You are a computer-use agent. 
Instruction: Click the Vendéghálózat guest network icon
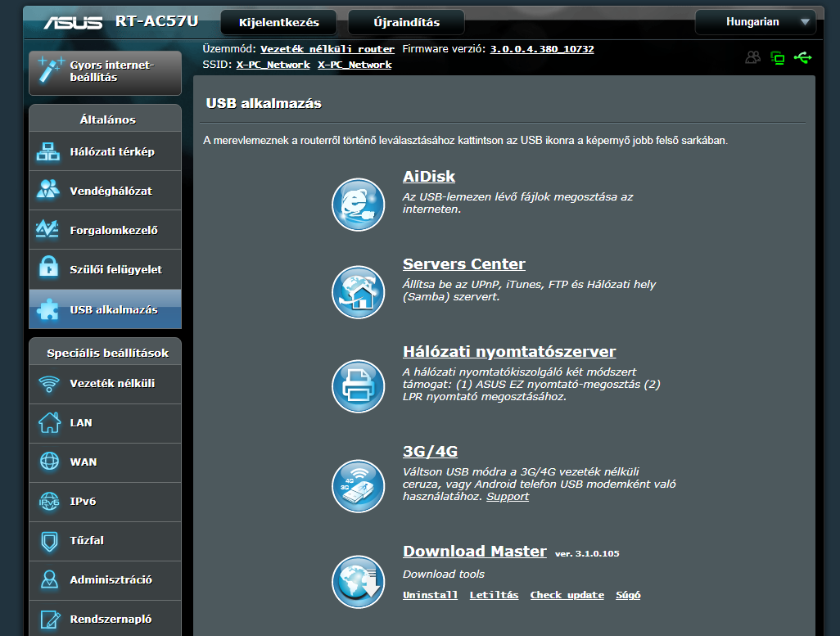(48, 190)
